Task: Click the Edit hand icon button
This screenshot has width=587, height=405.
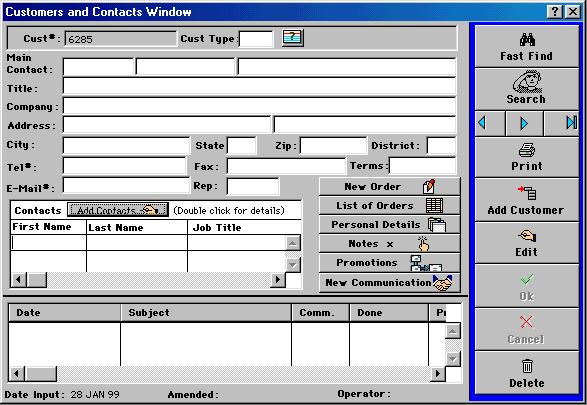Action: pyautogui.click(x=527, y=243)
